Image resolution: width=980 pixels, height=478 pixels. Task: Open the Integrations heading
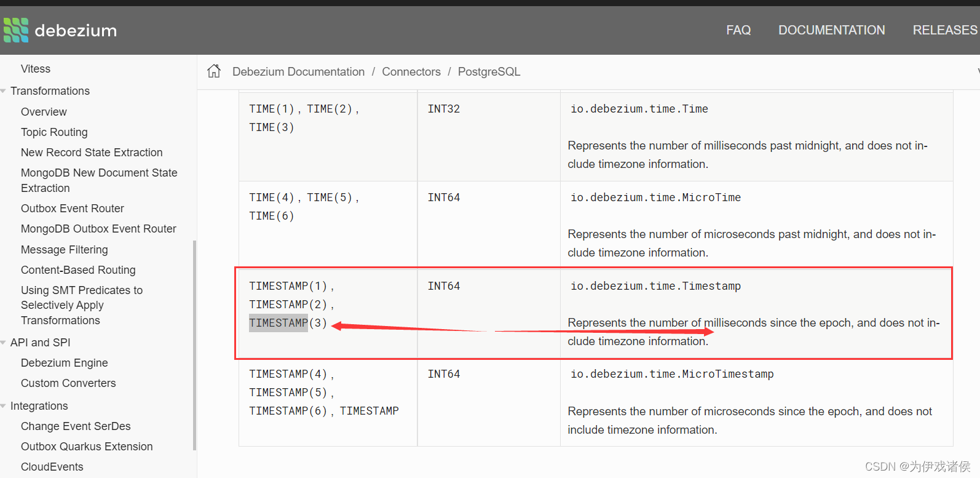click(39, 406)
